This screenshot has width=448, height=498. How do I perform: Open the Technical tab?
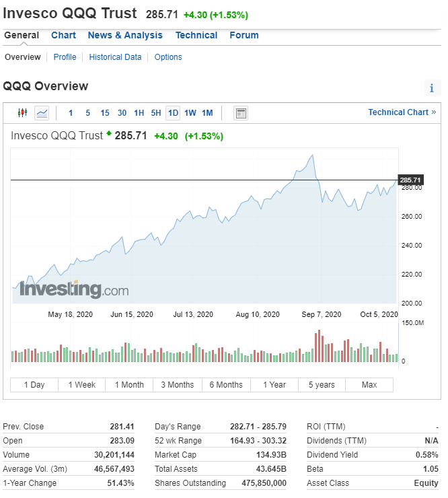[x=196, y=35]
